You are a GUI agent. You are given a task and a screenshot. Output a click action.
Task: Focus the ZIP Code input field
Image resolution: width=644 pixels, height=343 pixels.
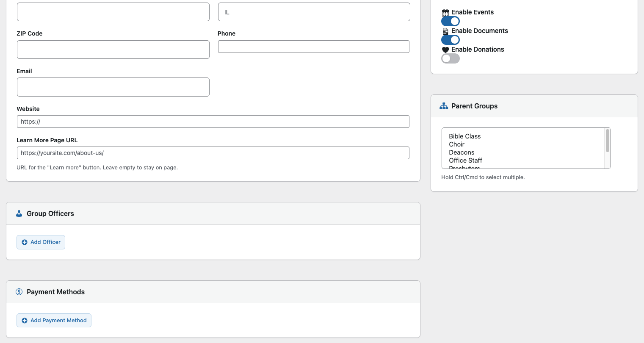pos(113,50)
